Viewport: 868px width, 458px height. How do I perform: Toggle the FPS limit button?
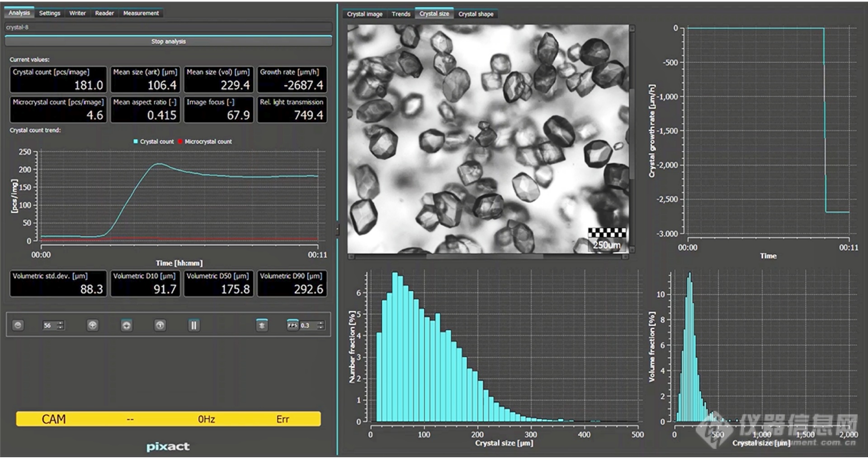point(292,325)
